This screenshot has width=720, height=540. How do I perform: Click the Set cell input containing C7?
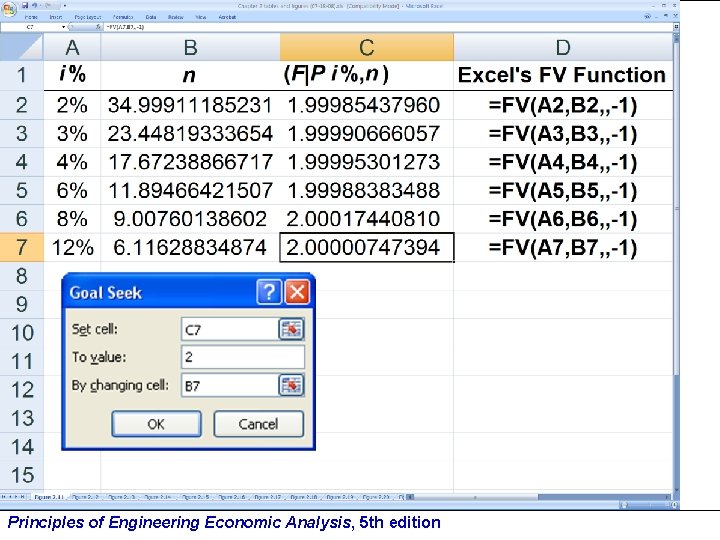(230, 329)
